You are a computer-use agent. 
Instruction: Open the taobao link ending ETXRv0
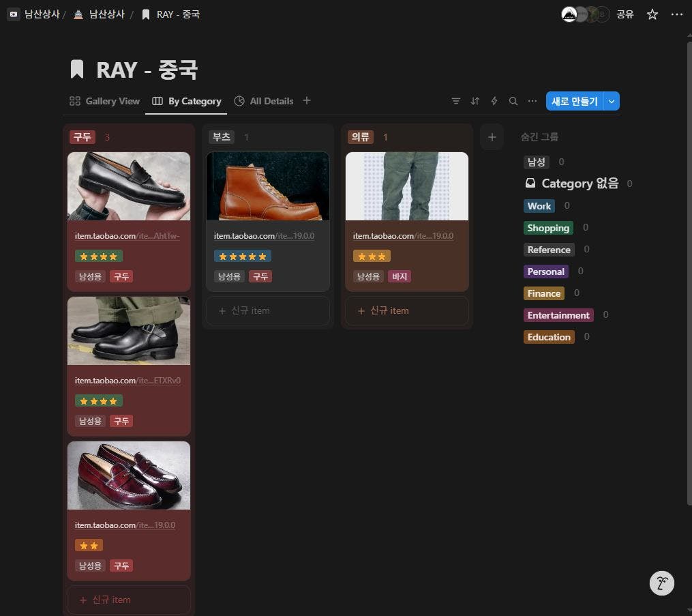point(127,380)
